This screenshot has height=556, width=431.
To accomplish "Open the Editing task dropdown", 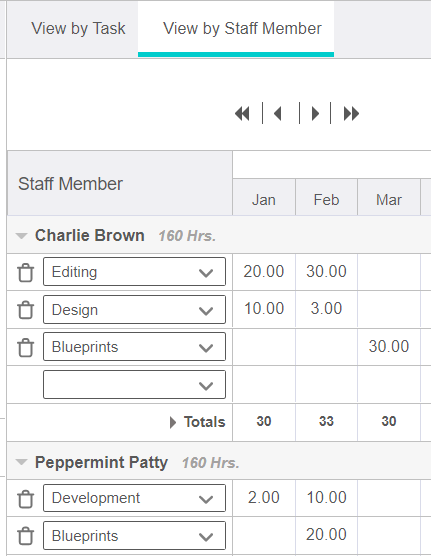I will pyautogui.click(x=134, y=272).
